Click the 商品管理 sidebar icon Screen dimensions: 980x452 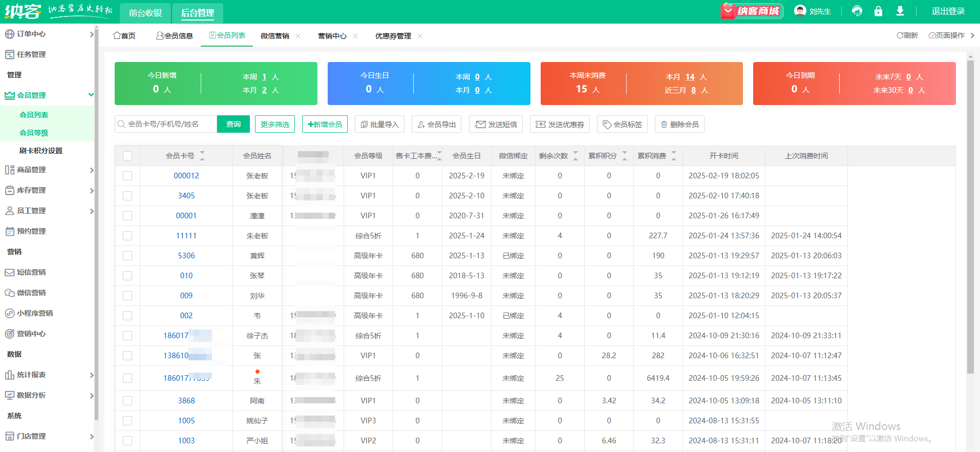9,170
